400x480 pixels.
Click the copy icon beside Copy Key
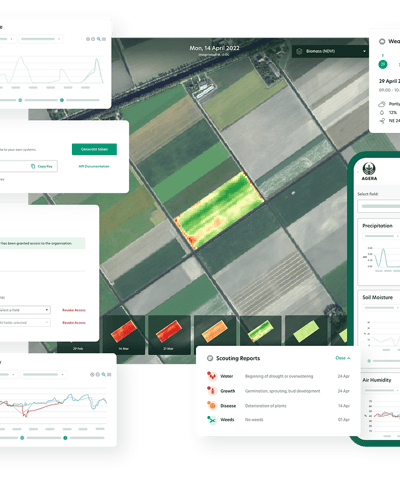33,166
